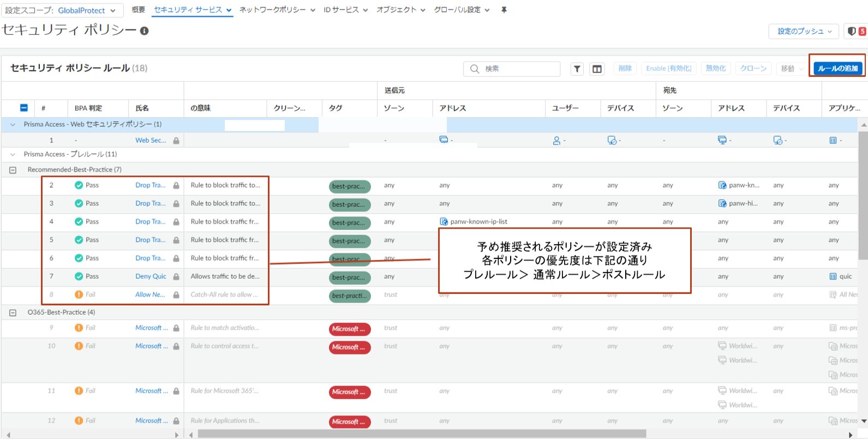Viewport: 868px width, 439px height.
Task: Open Drop Tra... link in rule 3
Action: 150,203
